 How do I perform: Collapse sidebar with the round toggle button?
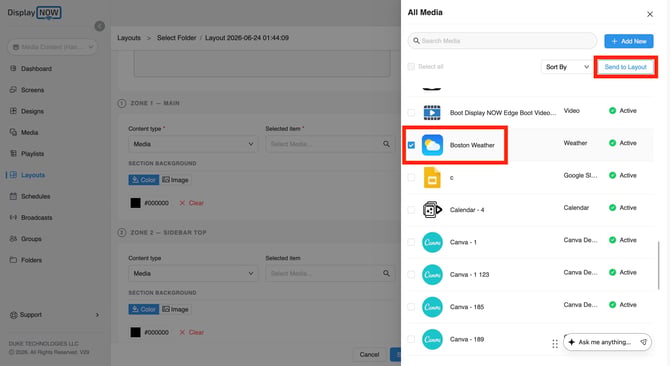click(x=100, y=26)
